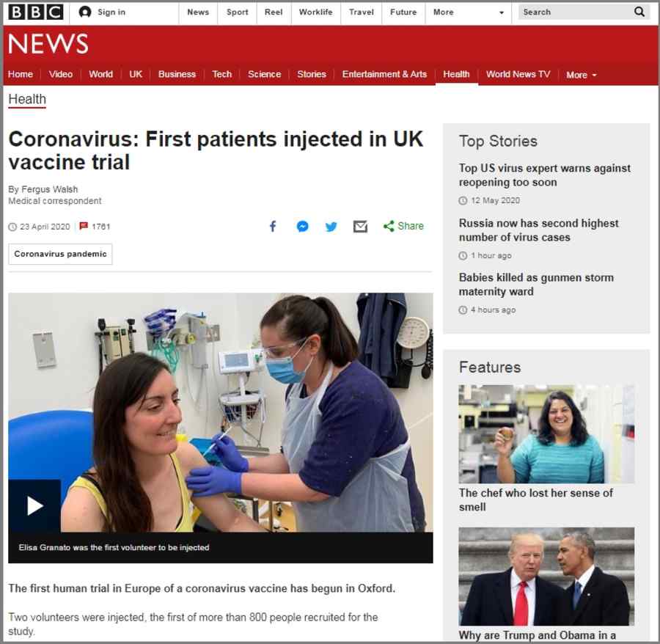Open the Coronavirus pandemic topic tag

tap(60, 254)
